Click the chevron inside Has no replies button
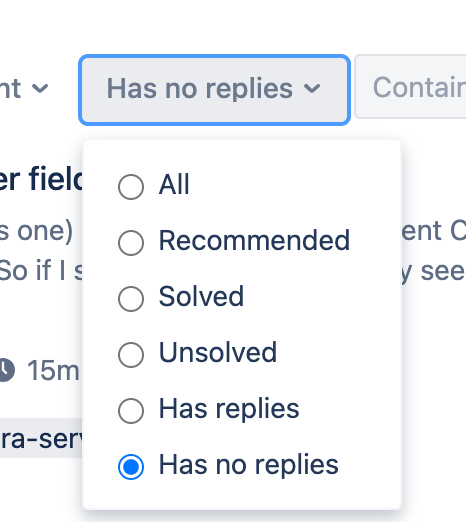The height and width of the screenshot is (522, 466). [312, 89]
